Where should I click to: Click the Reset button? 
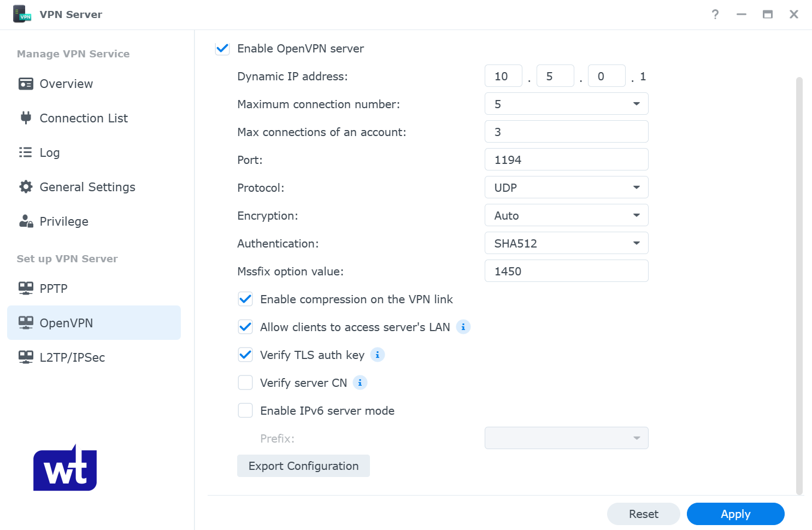[x=644, y=514]
